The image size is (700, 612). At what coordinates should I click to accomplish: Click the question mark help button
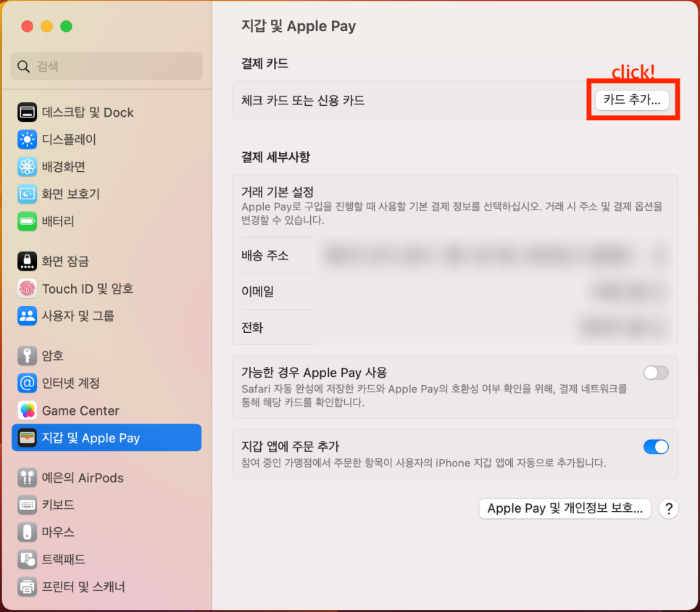click(668, 508)
